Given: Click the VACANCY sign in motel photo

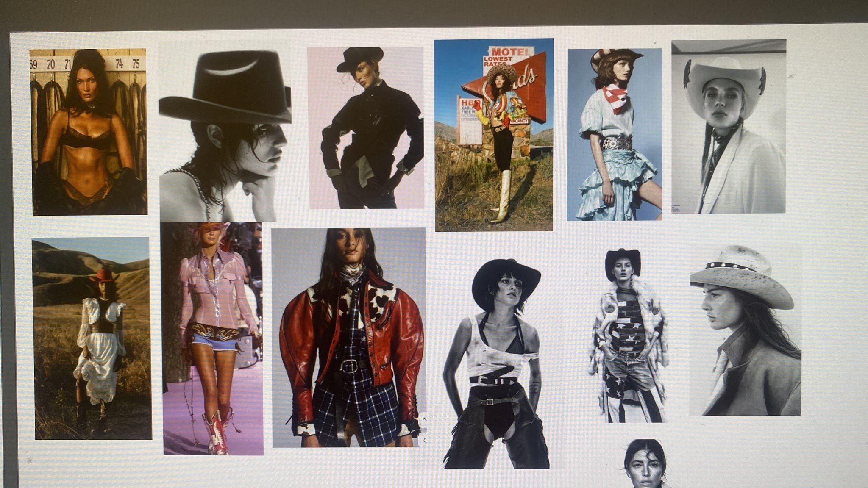Looking at the screenshot, I should point(519,121).
